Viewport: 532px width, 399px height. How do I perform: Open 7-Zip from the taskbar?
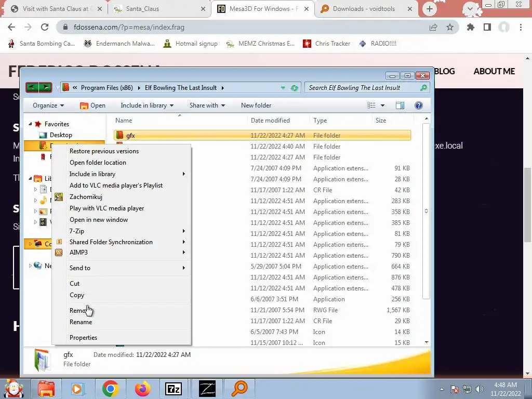coord(174,389)
